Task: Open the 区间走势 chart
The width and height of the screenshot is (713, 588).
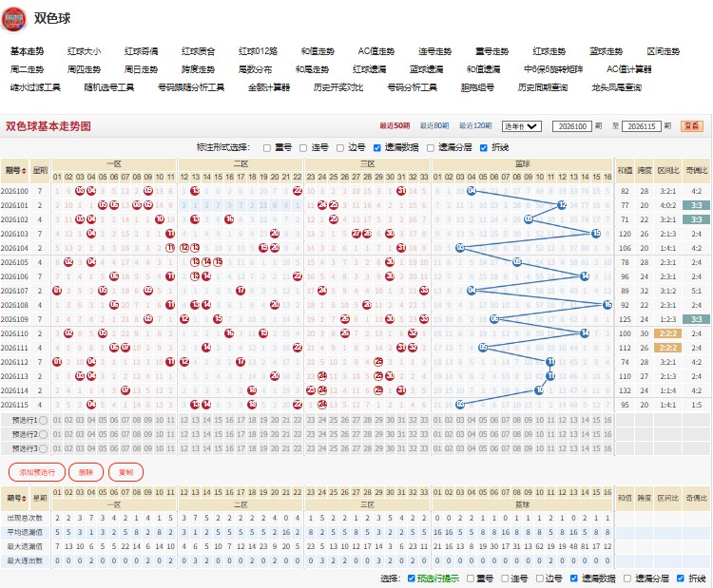Action: 663,51
